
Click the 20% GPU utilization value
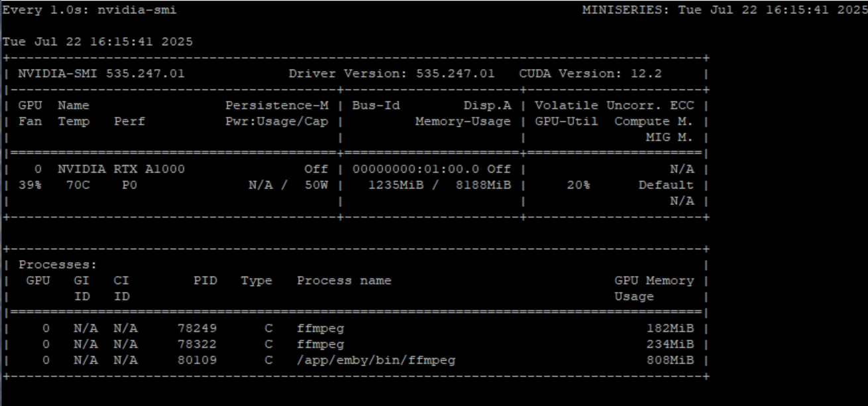point(578,185)
